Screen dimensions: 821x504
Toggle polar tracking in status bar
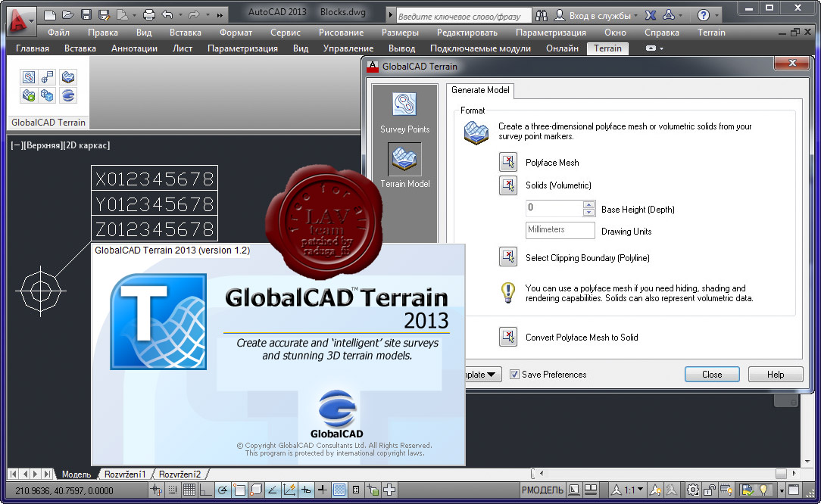point(223,490)
